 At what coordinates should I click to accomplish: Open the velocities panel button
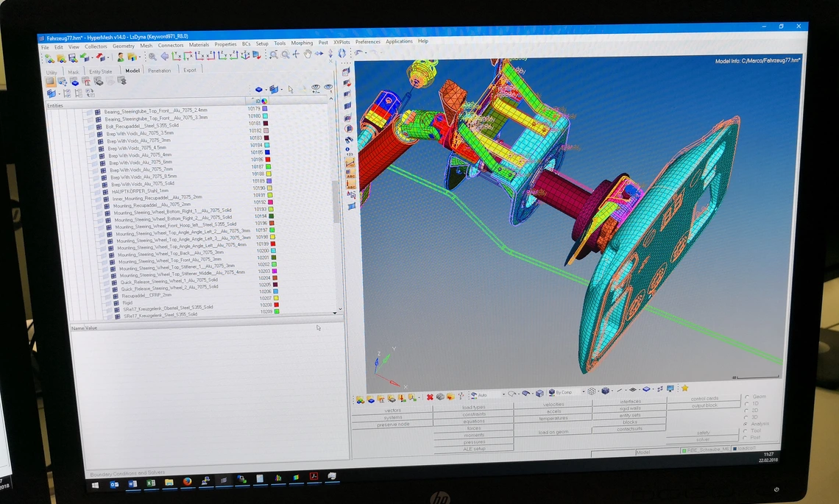553,405
